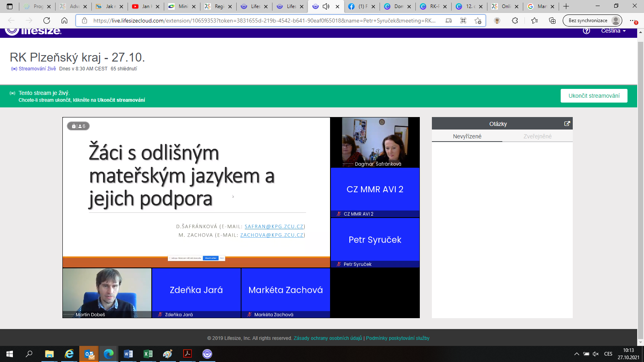This screenshot has width=644, height=362.
Task: Mute the tab via speaker icon
Action: click(326, 6)
